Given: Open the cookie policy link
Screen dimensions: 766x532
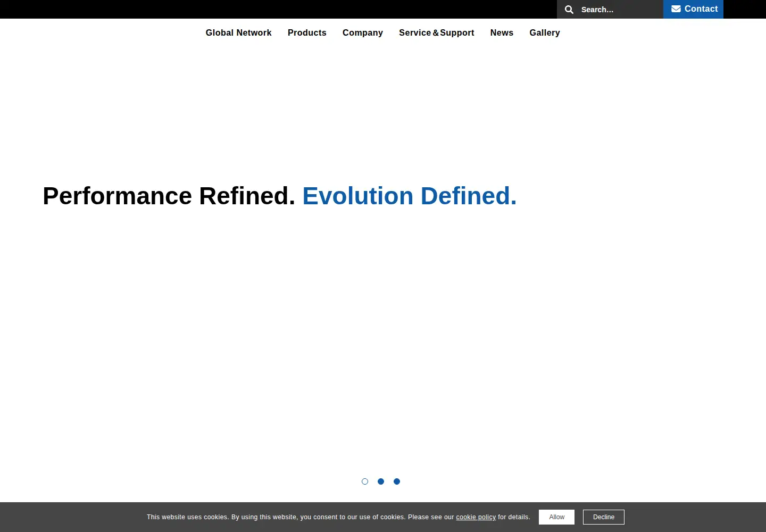Looking at the screenshot, I should coord(476,517).
